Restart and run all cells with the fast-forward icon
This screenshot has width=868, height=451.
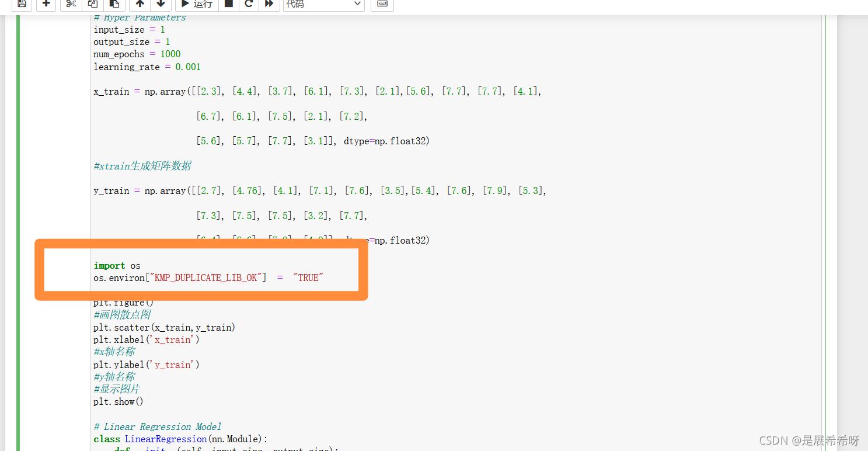point(269,4)
